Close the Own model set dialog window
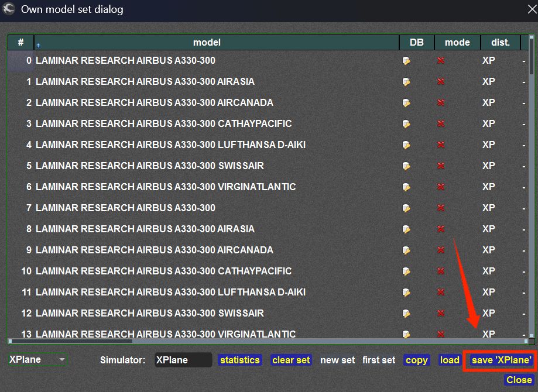Screen dimensions: 538x392 click(x=532, y=9)
